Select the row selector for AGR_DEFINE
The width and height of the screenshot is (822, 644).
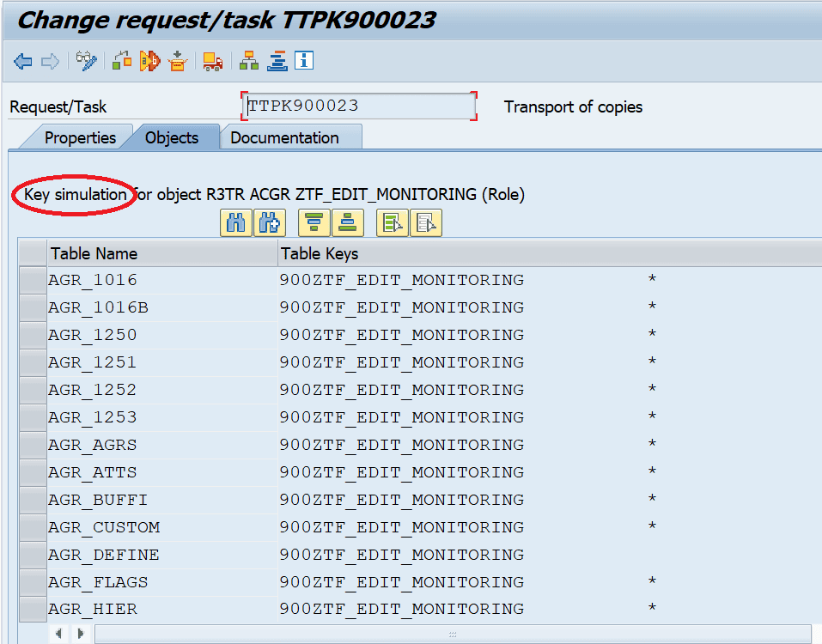click(x=33, y=555)
